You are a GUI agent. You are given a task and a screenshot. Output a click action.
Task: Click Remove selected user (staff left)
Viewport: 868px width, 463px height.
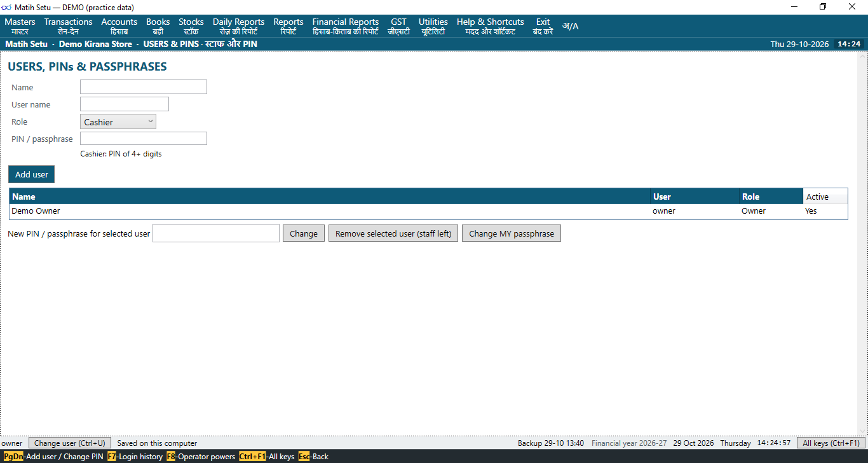[393, 233]
